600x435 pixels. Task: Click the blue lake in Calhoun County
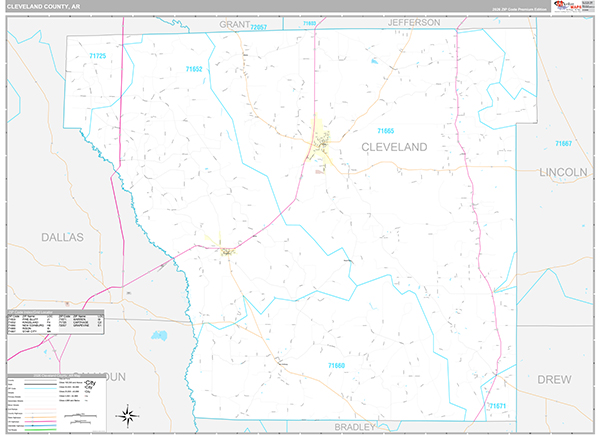(159, 336)
